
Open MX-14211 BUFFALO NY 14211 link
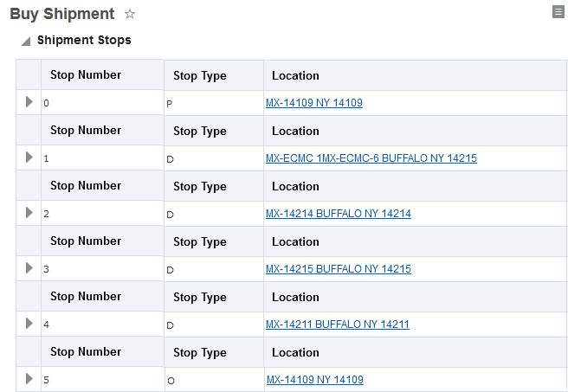pyautogui.click(x=337, y=325)
